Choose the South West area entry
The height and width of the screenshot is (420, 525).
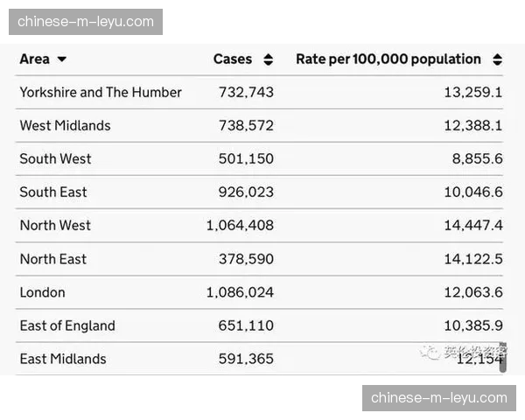[55, 158]
